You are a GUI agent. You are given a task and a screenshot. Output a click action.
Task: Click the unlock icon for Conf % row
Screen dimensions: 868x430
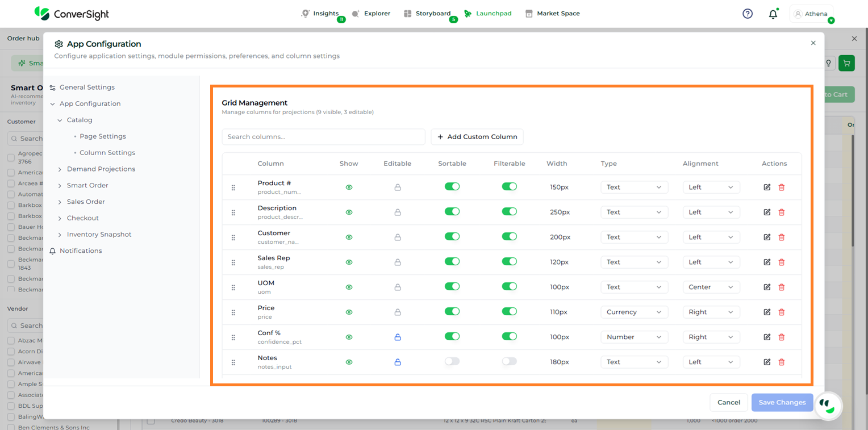click(398, 337)
